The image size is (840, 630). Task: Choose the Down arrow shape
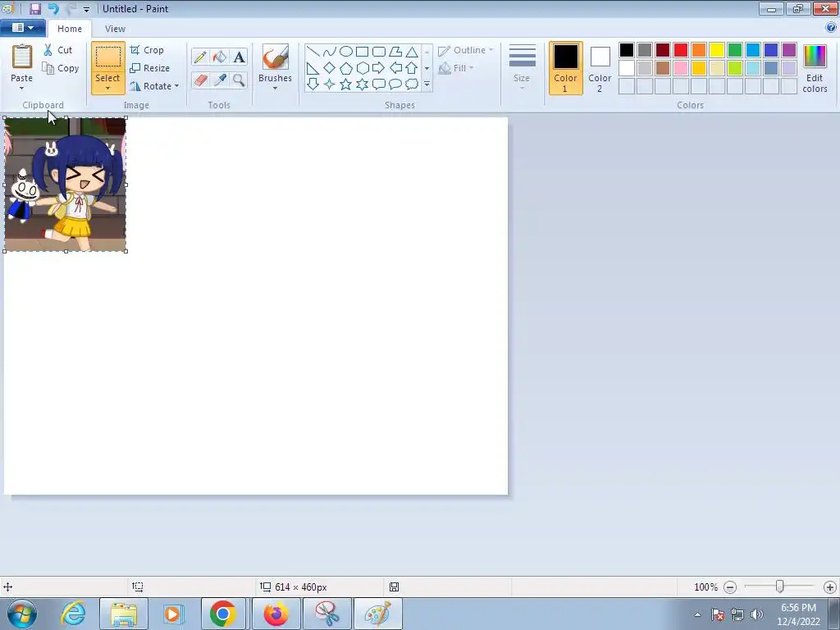click(x=313, y=84)
